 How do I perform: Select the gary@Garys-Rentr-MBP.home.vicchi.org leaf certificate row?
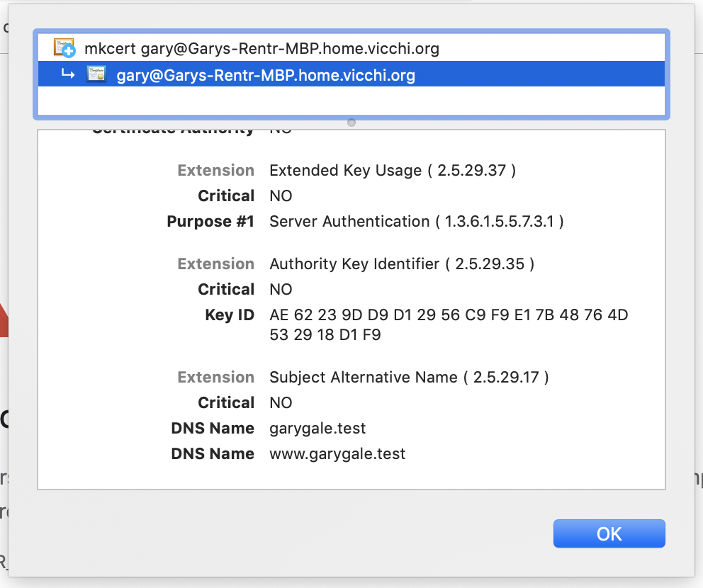coord(351,74)
